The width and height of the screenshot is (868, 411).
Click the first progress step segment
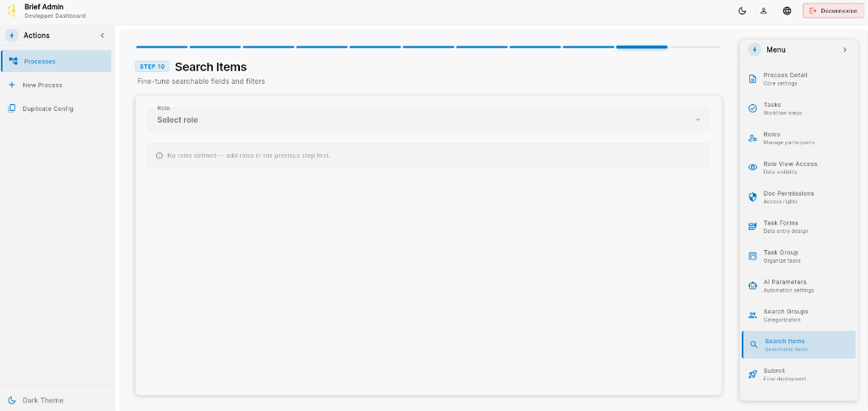click(x=162, y=47)
